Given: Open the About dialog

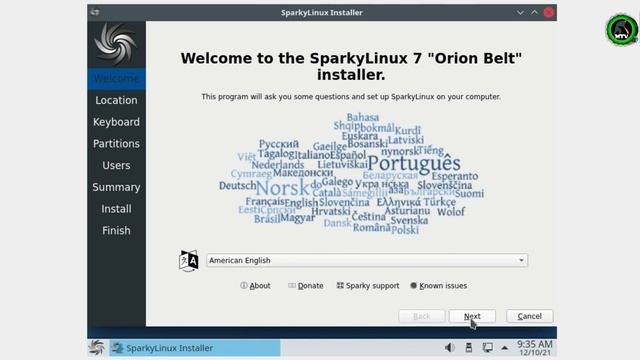Looking at the screenshot, I should click(x=255, y=286).
